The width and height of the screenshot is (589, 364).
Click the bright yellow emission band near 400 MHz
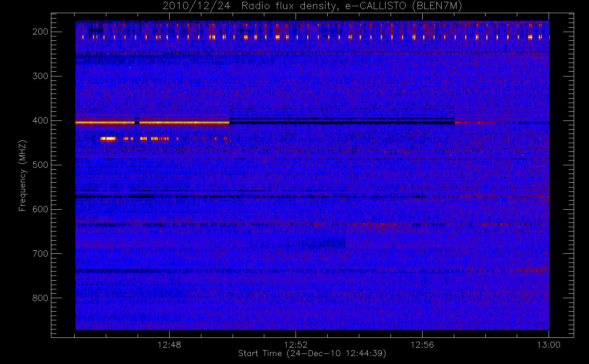(x=152, y=123)
